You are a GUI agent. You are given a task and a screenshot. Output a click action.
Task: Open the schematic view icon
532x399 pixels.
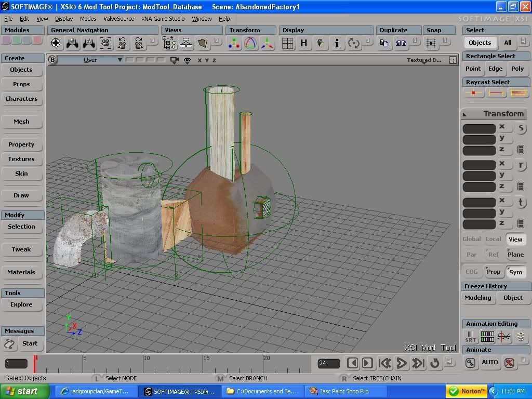pos(186,43)
